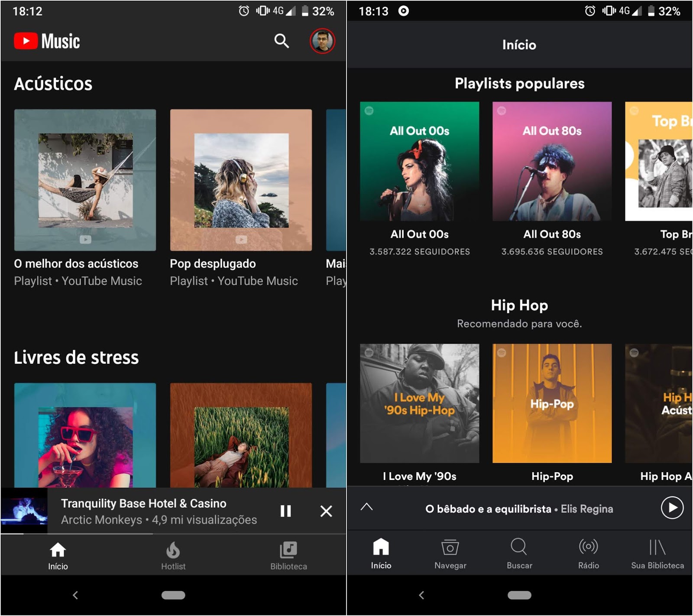Open the All Out 80s playlist cover

pyautogui.click(x=552, y=161)
